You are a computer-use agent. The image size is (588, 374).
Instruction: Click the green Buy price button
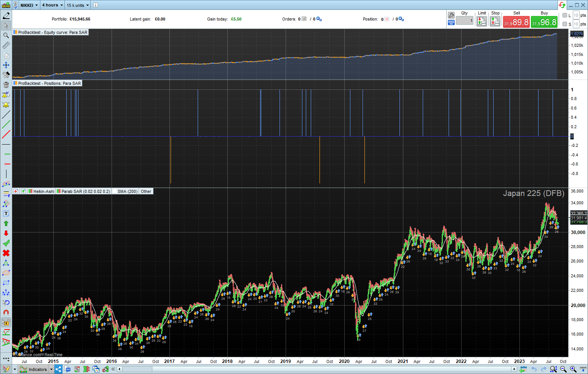544,22
